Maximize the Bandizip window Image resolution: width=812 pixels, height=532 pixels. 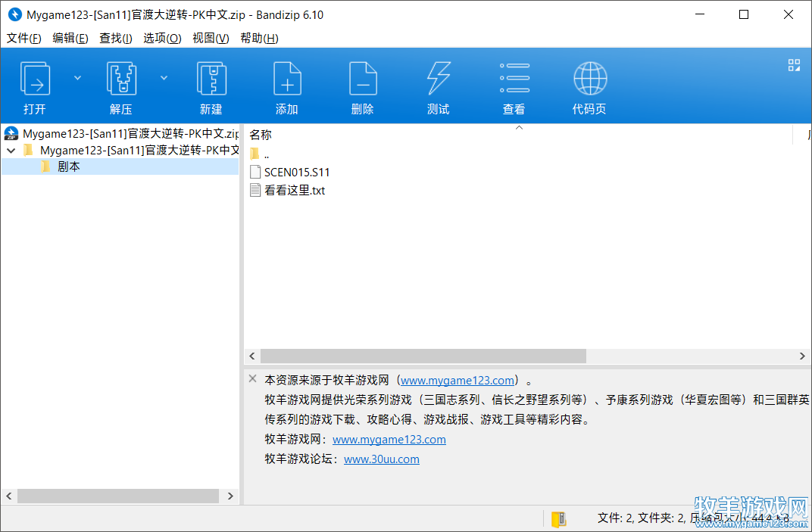[x=744, y=14]
